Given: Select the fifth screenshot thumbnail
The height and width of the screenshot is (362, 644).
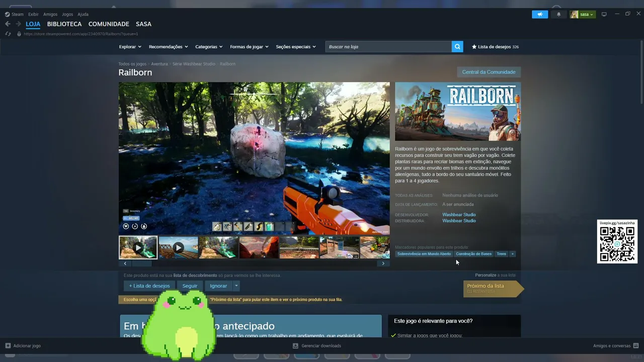Looking at the screenshot, I should [299, 247].
